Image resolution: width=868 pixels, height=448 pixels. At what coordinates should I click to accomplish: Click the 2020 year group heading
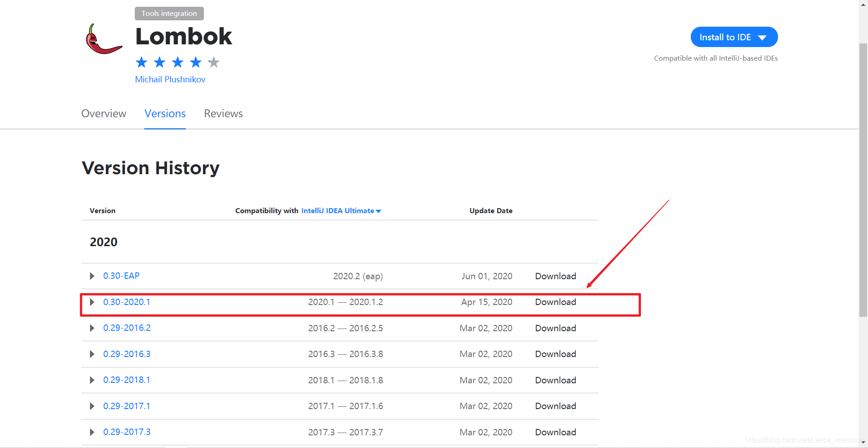[x=104, y=242]
